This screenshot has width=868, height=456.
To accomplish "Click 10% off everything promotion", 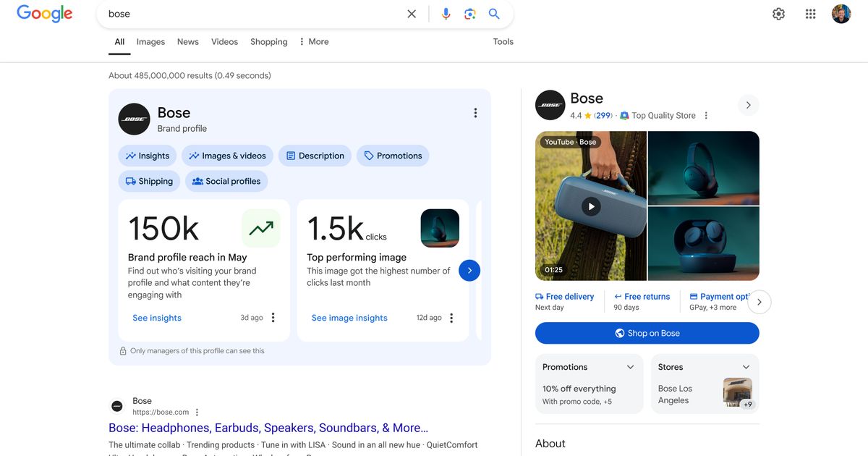I will point(579,389).
